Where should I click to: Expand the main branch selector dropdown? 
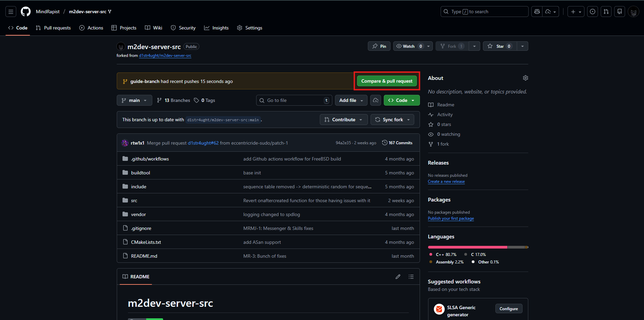(x=134, y=100)
